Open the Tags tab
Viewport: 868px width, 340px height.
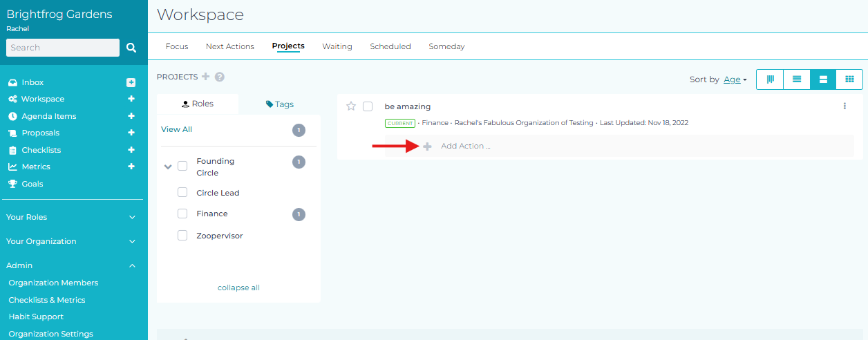[x=280, y=104]
